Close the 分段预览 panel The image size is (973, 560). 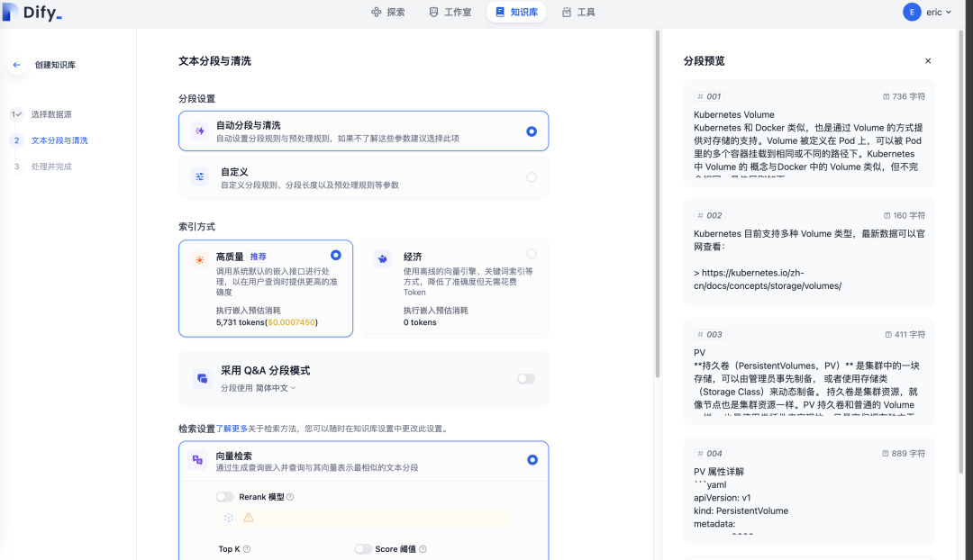[x=928, y=61]
